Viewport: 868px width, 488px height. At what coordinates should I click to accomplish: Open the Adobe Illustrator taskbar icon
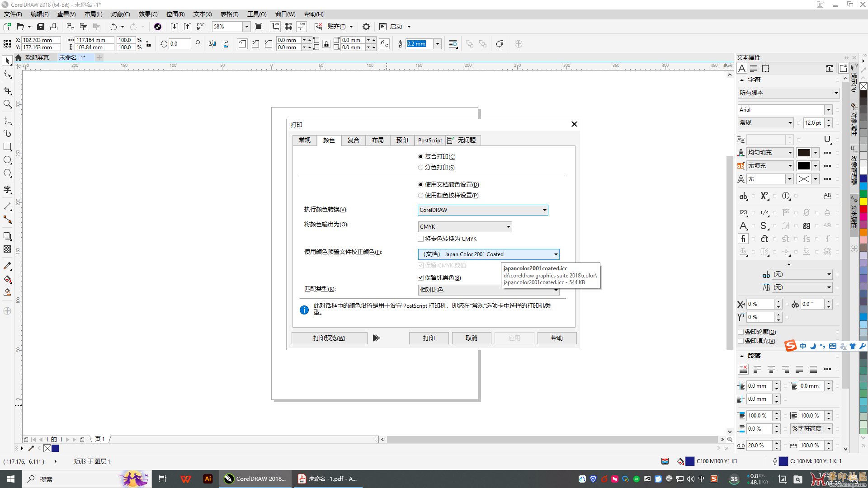click(208, 479)
